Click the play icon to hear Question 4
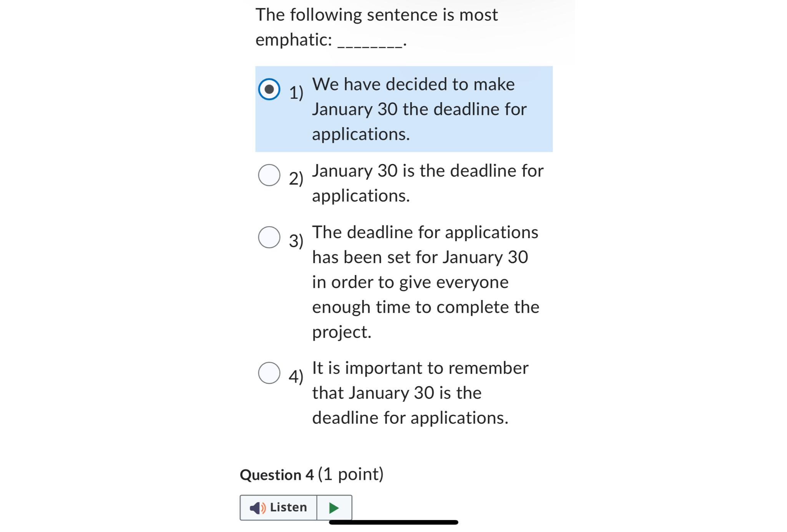This screenshot has width=787, height=532. point(334,507)
